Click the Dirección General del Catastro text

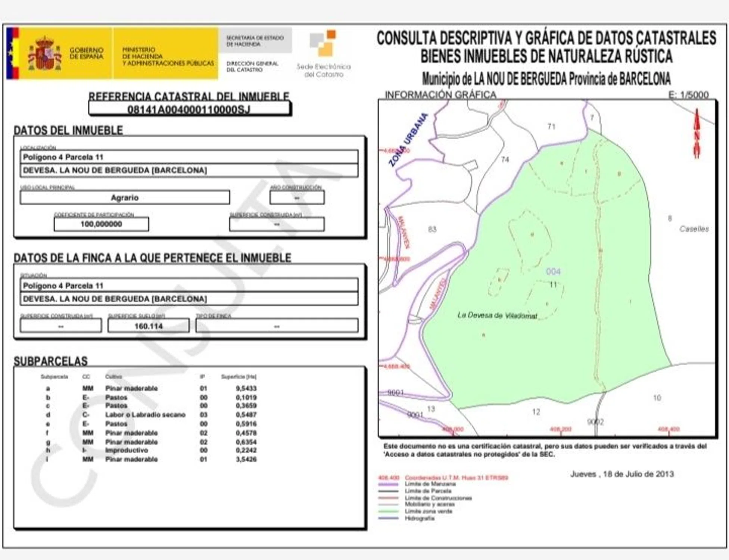tap(252, 66)
